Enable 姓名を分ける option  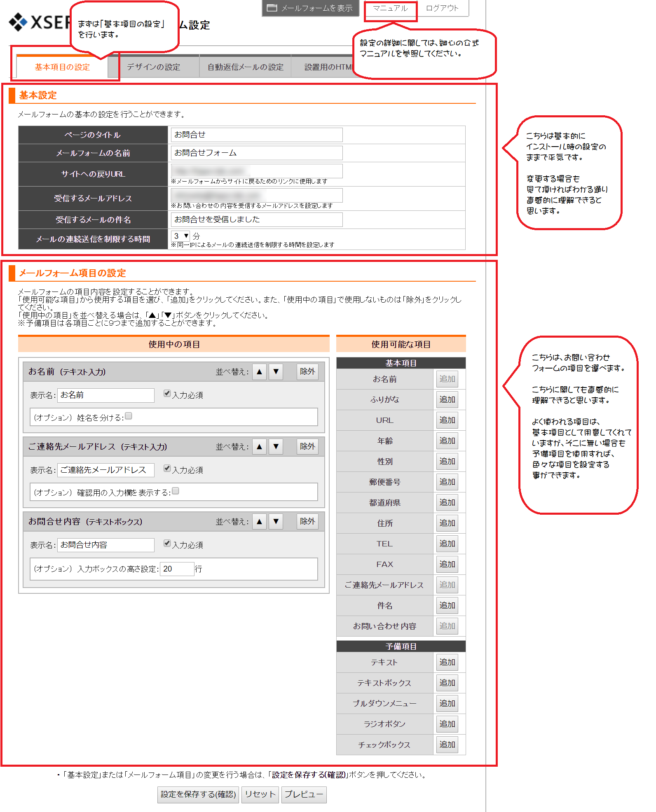pyautogui.click(x=129, y=416)
